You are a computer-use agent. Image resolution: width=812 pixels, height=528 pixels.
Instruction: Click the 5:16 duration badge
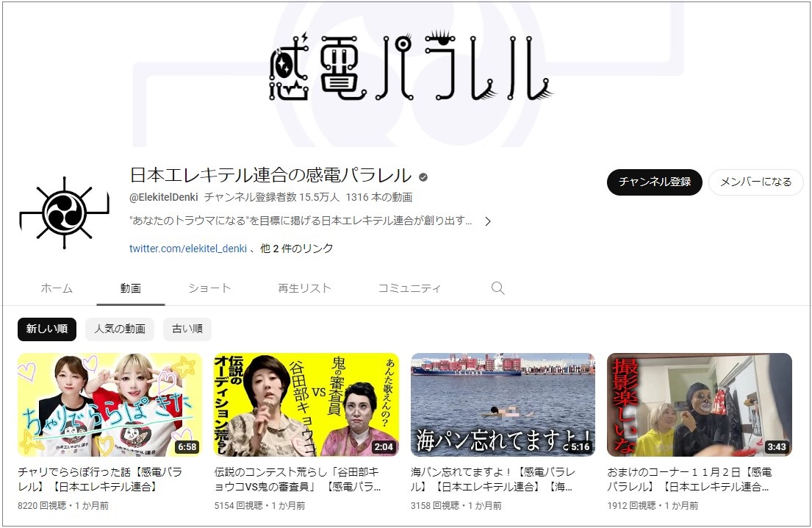[580, 446]
